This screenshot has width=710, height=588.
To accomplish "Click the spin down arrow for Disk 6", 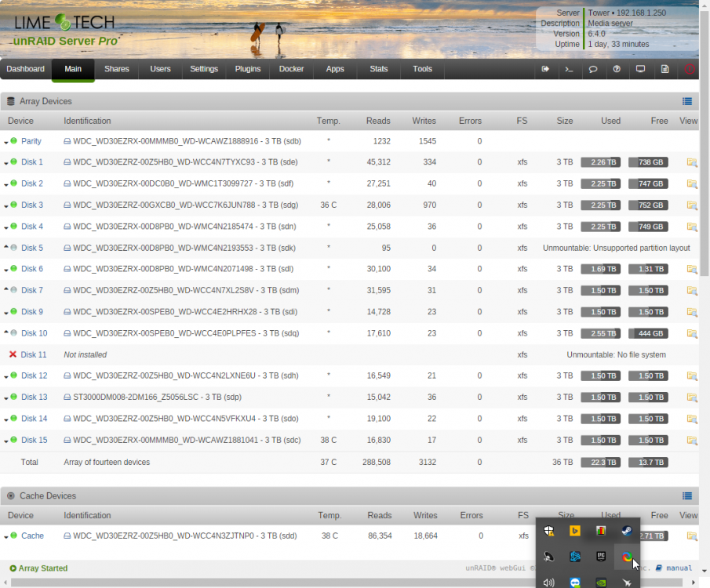I will tap(6, 270).
